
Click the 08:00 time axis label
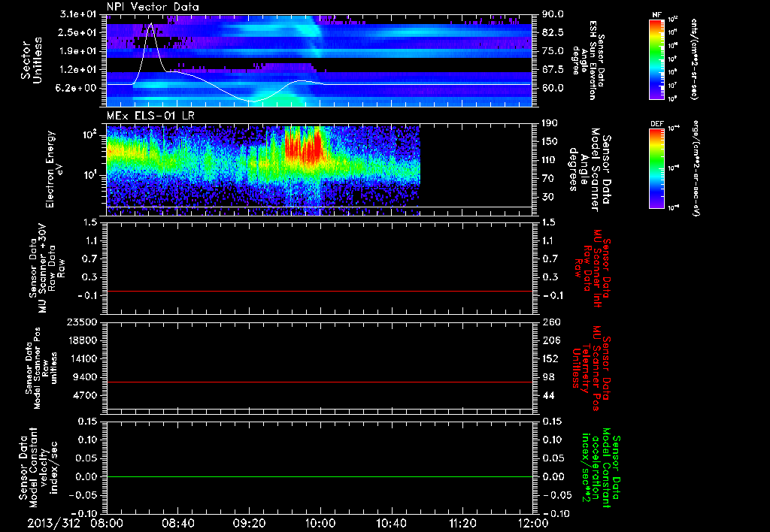[x=107, y=522]
